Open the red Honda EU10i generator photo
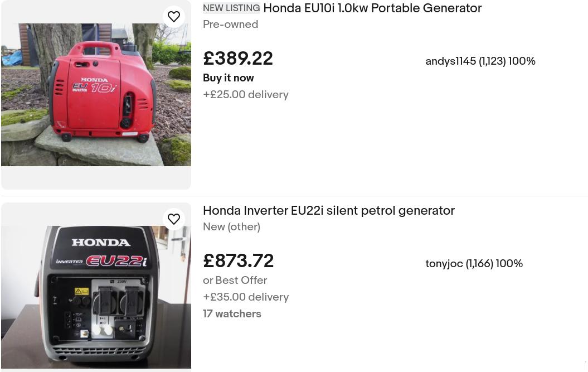588x372 pixels. 96,94
